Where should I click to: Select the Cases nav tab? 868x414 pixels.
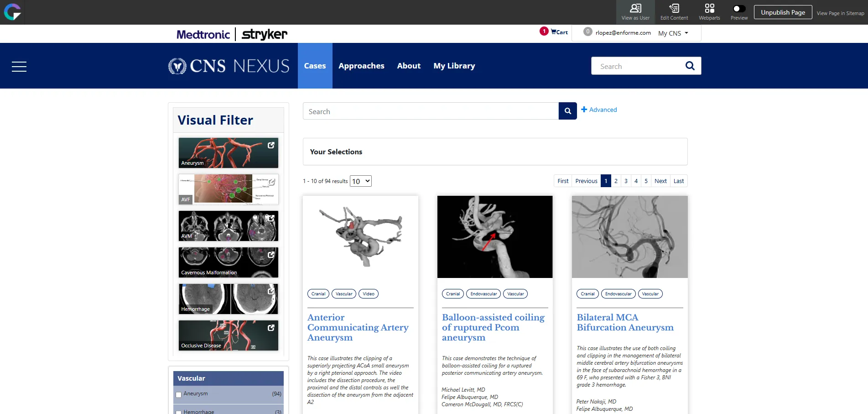[x=315, y=66]
